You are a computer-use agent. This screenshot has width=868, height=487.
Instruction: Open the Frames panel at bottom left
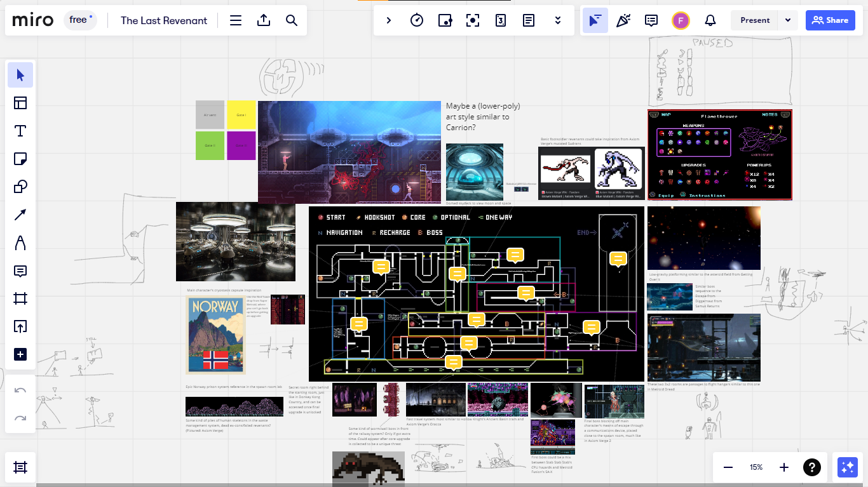click(20, 467)
